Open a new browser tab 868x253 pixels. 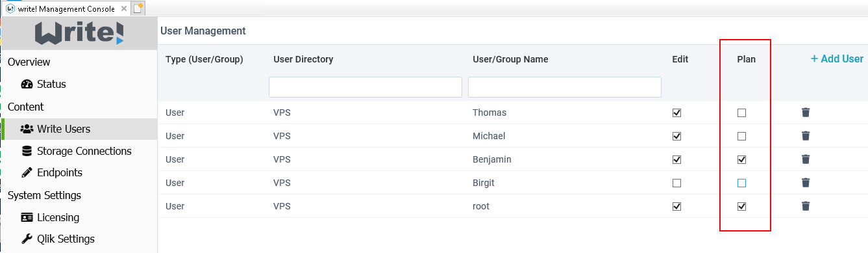click(138, 8)
